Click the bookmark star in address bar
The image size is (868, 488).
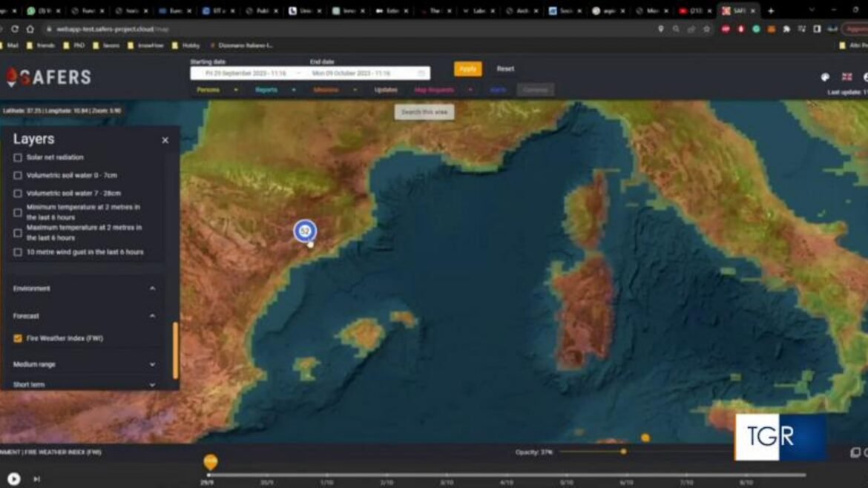tap(706, 29)
